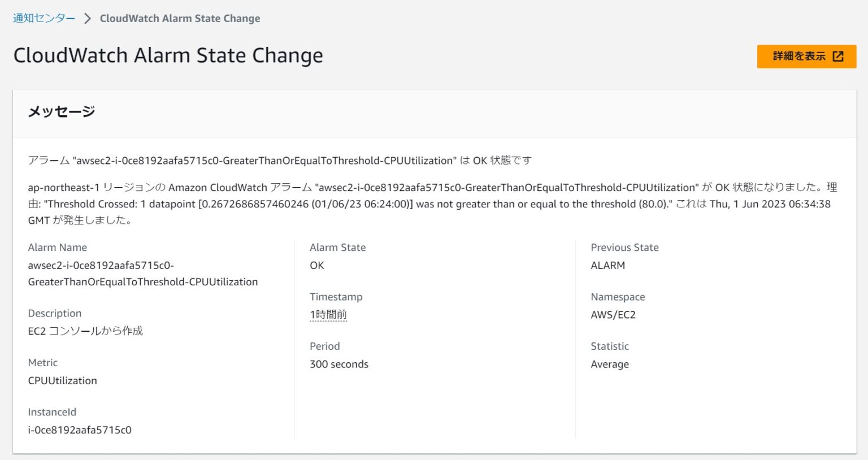Open the 詳細を表示 details button
868x460 pixels.
pos(798,56)
